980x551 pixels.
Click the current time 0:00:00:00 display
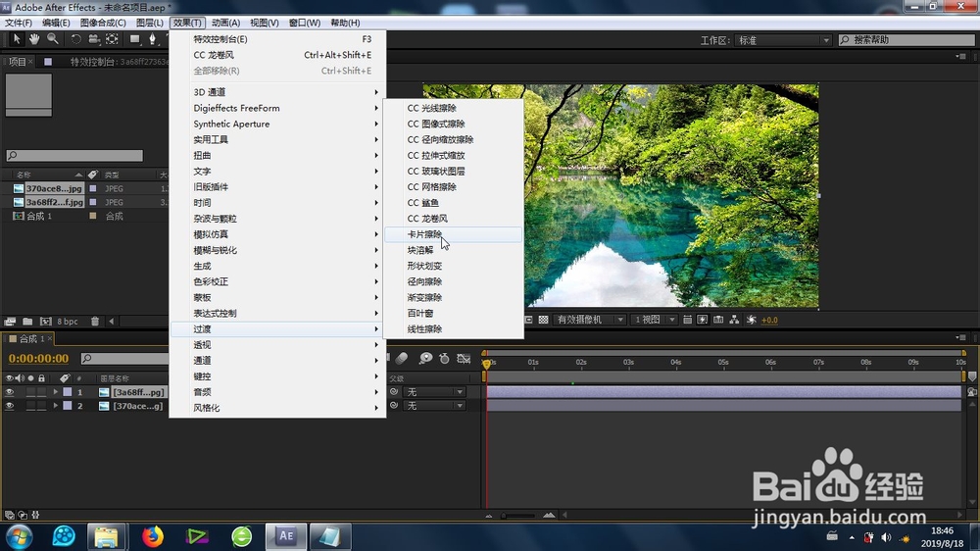coord(39,359)
